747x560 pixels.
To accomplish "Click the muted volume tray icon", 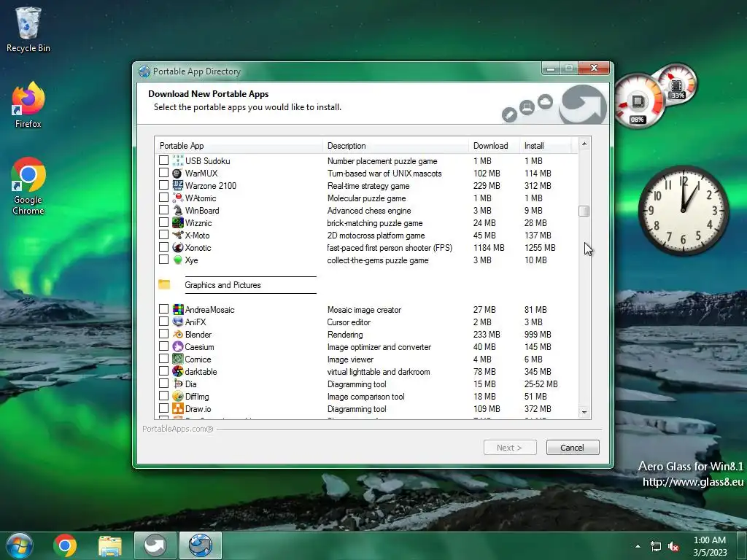I will click(x=673, y=546).
